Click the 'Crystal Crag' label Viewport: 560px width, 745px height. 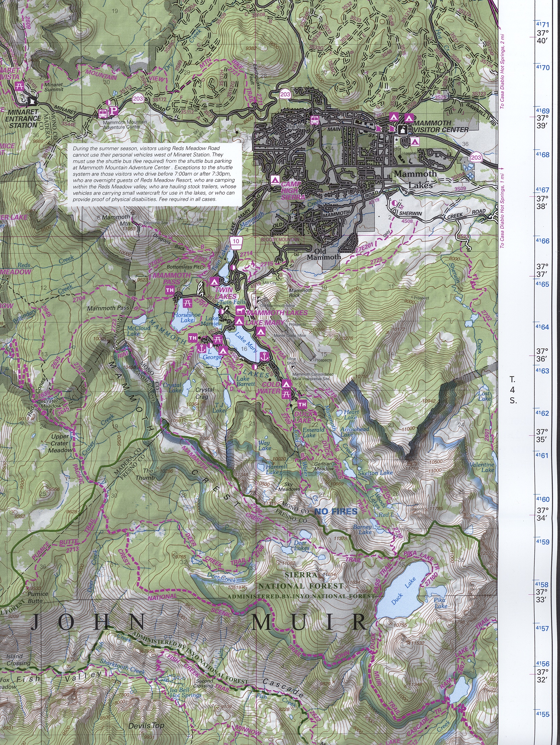click(x=204, y=393)
